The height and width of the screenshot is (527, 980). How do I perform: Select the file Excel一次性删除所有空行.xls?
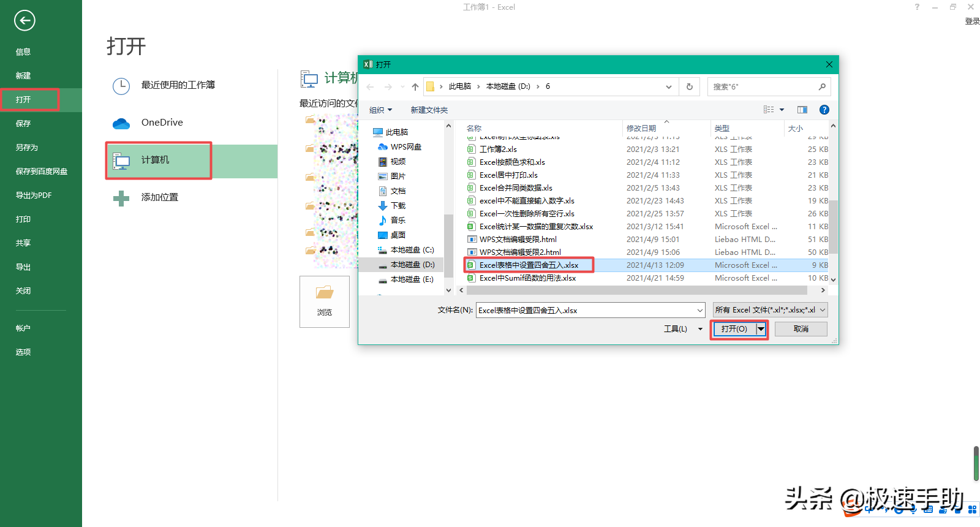pyautogui.click(x=527, y=214)
